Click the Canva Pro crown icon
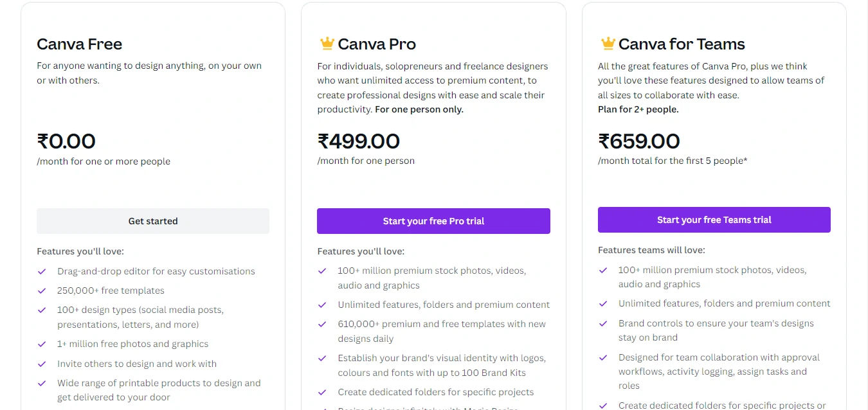The height and width of the screenshot is (410, 868). 327,44
